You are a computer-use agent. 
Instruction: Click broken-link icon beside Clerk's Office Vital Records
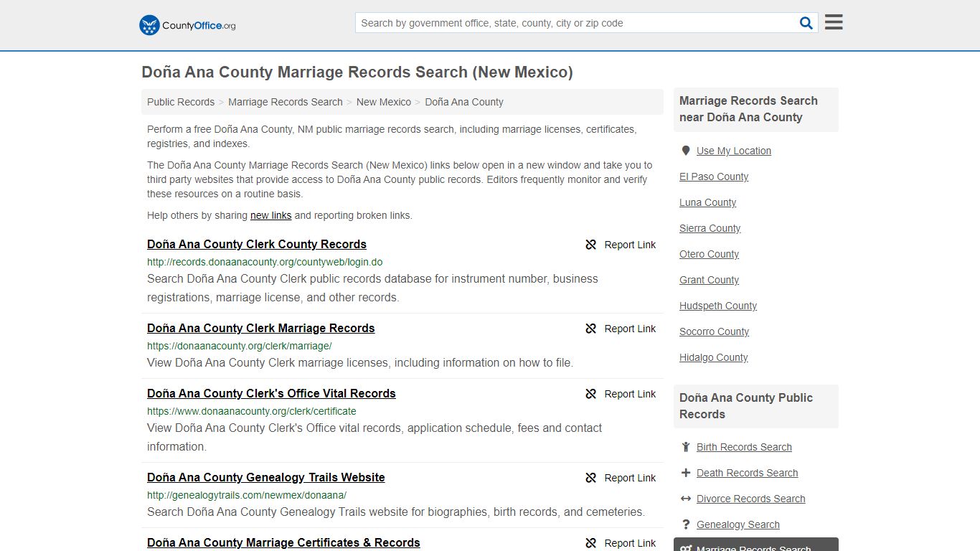pyautogui.click(x=591, y=394)
